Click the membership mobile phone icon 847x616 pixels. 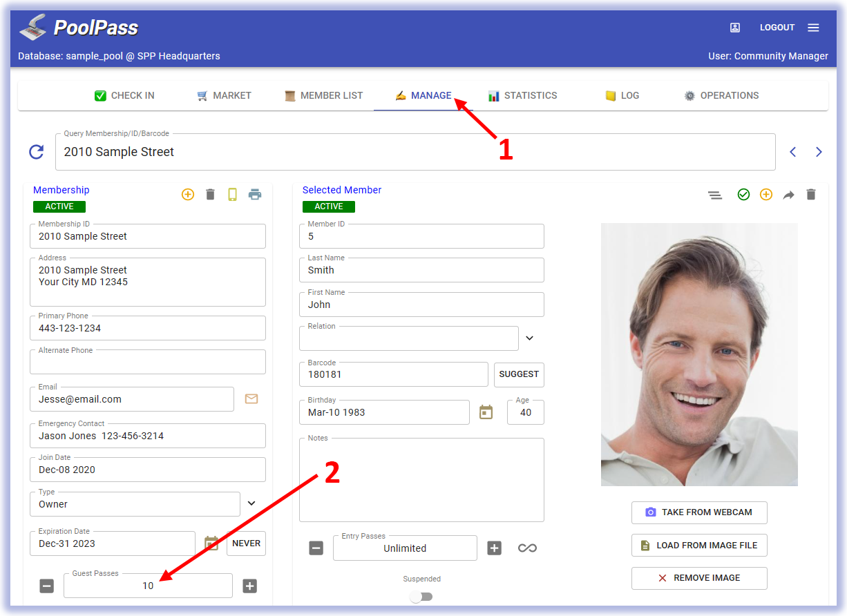click(x=233, y=195)
